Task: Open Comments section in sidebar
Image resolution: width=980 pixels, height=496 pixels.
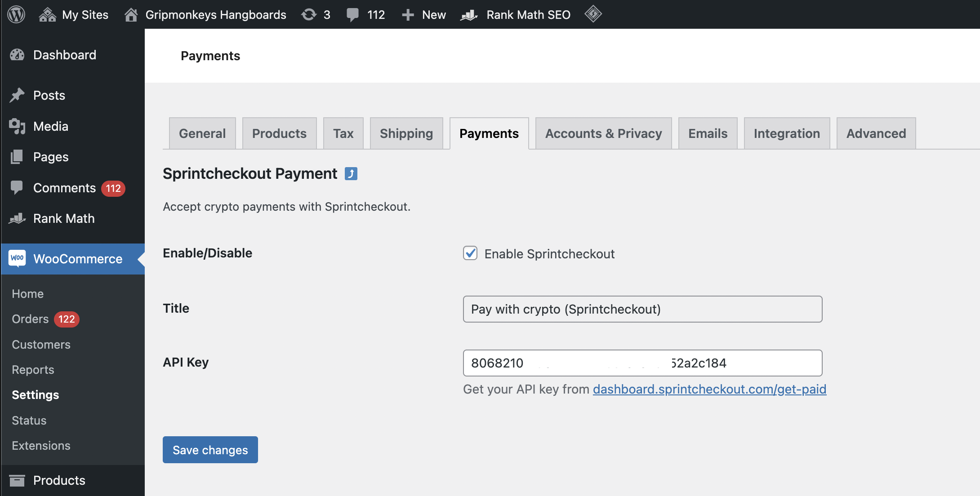Action: [64, 188]
